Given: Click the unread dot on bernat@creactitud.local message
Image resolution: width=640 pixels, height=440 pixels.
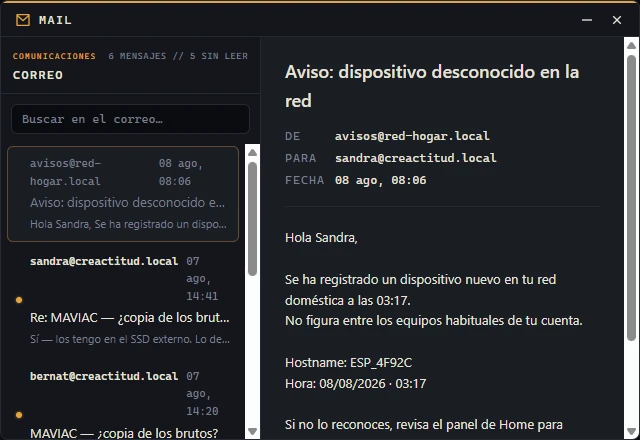Looking at the screenshot, I should pyautogui.click(x=19, y=415).
